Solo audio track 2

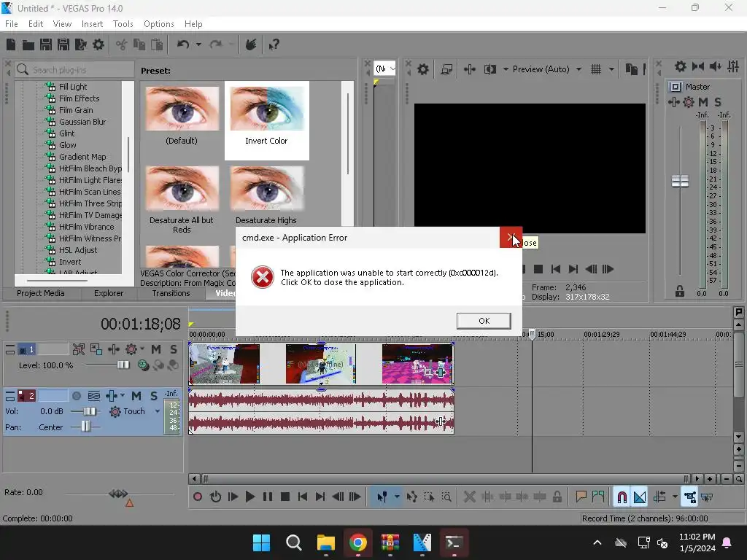pyautogui.click(x=153, y=396)
